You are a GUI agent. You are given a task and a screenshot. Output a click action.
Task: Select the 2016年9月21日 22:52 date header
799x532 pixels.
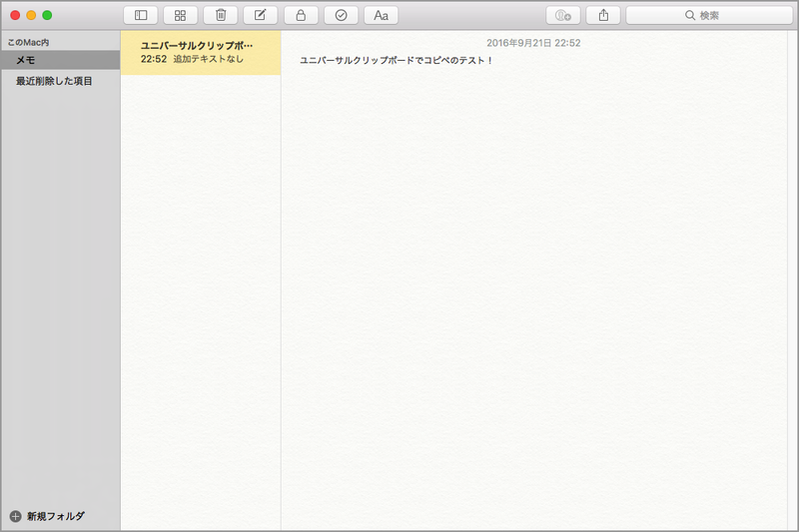click(533, 43)
